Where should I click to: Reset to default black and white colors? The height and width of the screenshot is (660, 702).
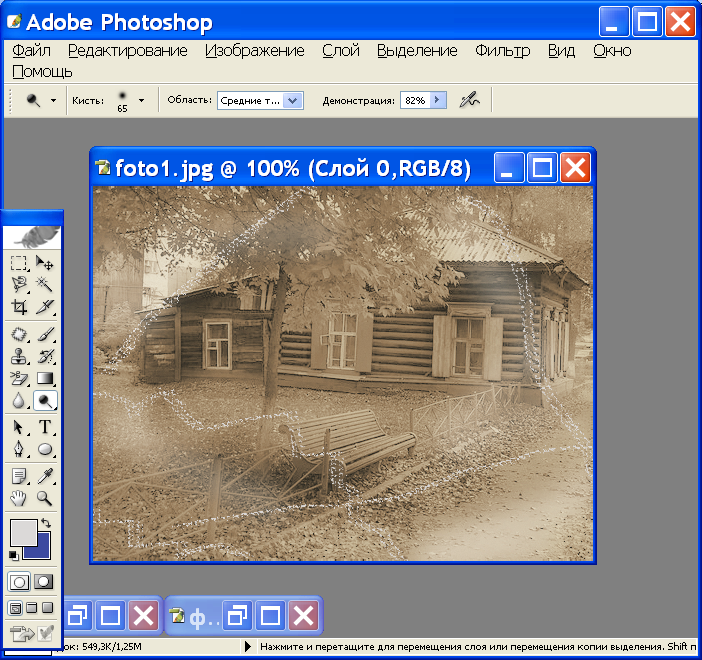(14, 556)
